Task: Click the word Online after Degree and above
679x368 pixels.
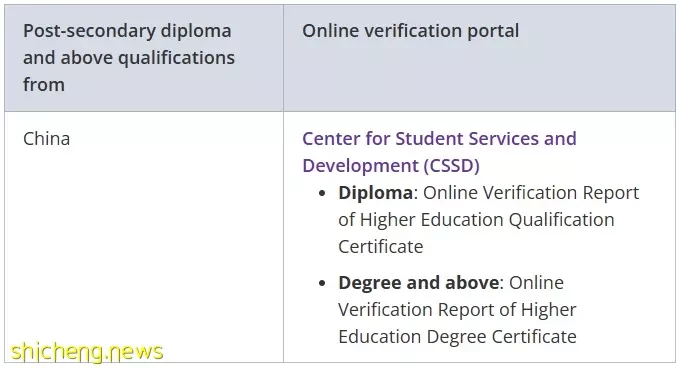Action: click(536, 283)
